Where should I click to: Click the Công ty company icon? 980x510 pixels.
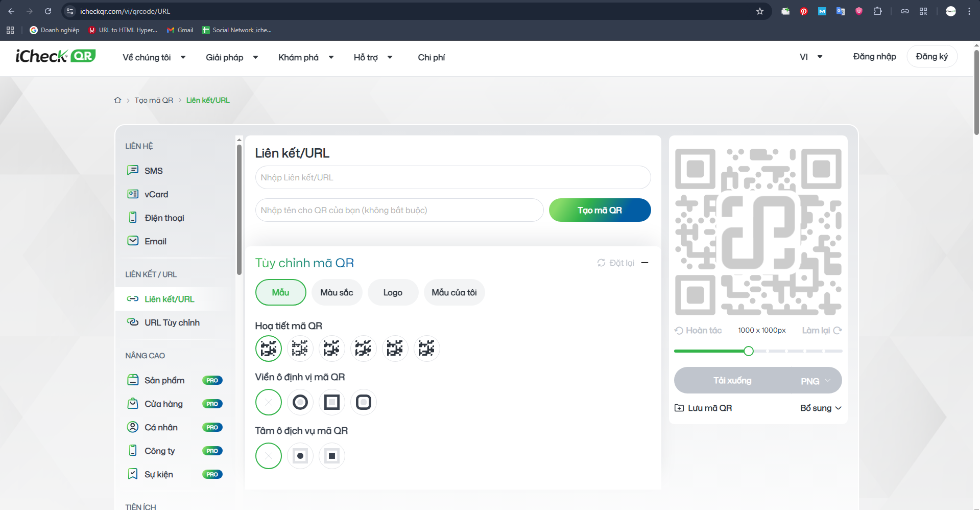pos(133,450)
